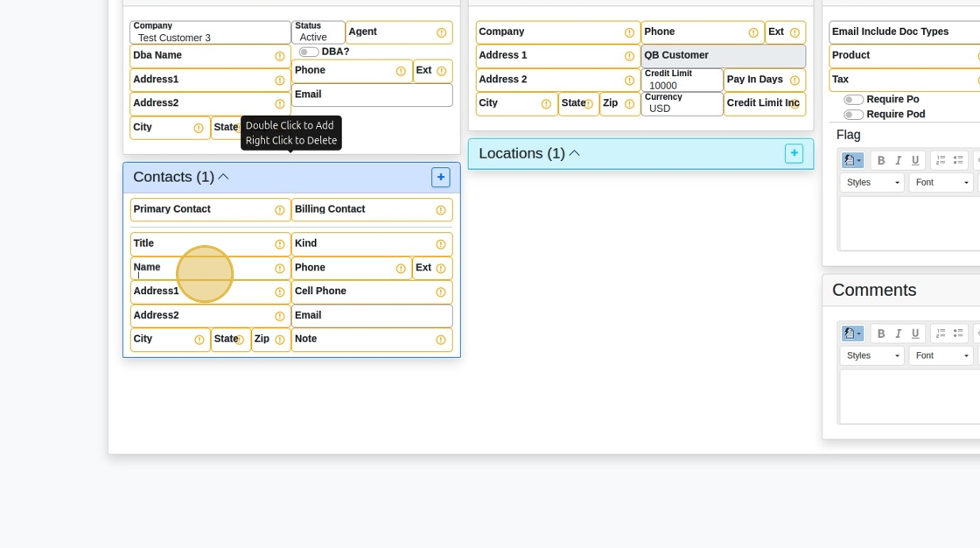Click Underline icon in the Comments editor
The image size is (980, 548).
click(x=915, y=334)
